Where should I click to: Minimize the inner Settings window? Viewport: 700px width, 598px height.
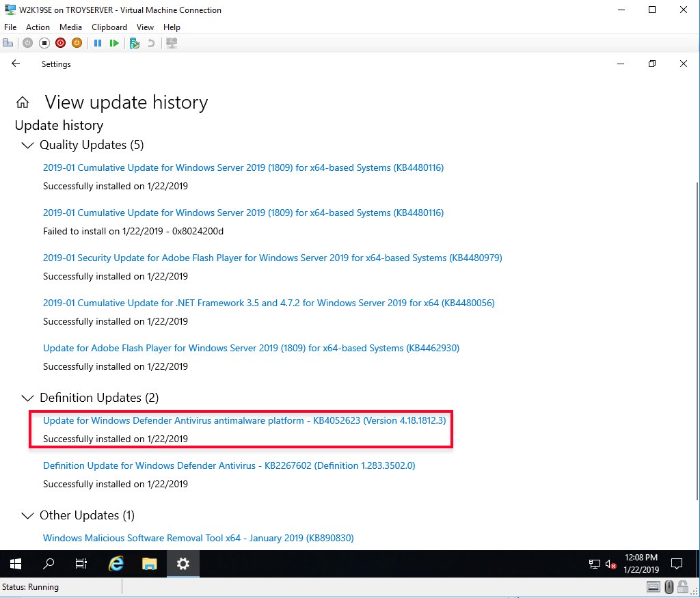point(621,64)
